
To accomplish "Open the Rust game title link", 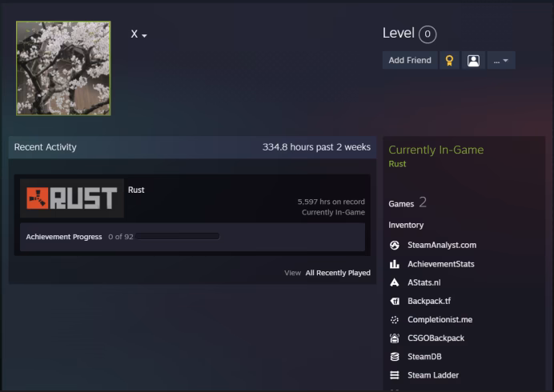I will click(136, 190).
